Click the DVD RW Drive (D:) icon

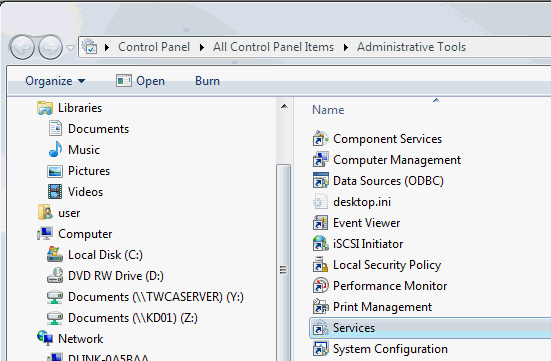point(55,275)
